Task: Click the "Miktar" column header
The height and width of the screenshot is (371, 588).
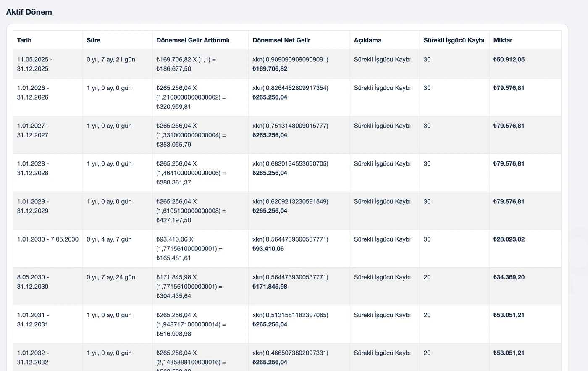Action: [503, 40]
